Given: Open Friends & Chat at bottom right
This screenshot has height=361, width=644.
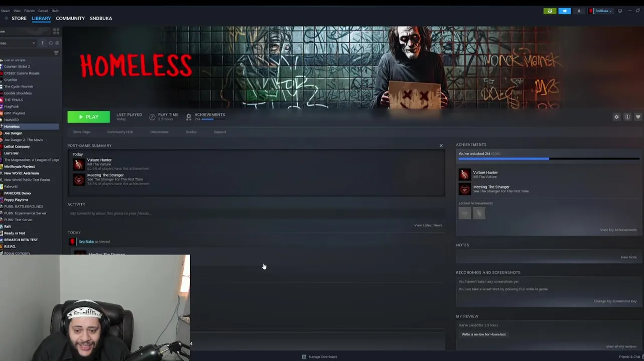Looking at the screenshot, I should click(x=630, y=357).
